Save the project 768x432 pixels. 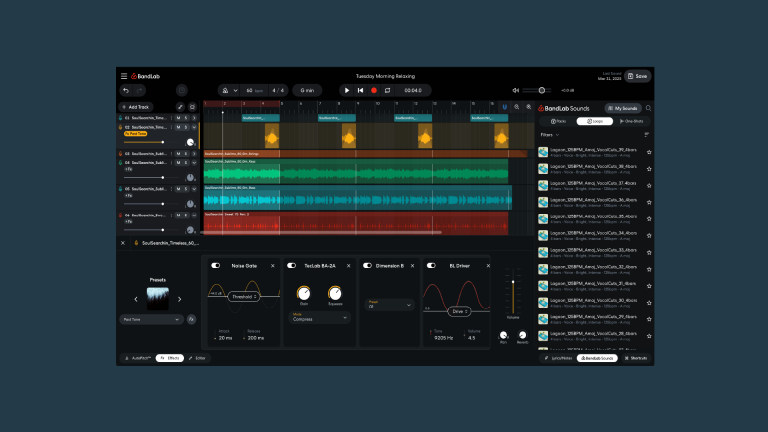638,76
